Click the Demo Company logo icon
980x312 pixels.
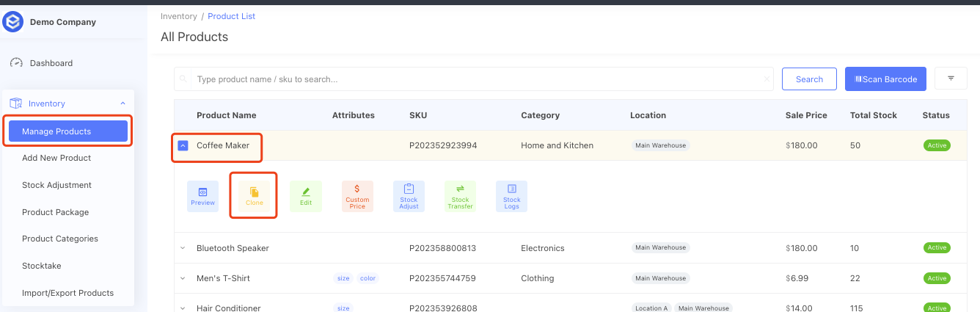tap(13, 22)
